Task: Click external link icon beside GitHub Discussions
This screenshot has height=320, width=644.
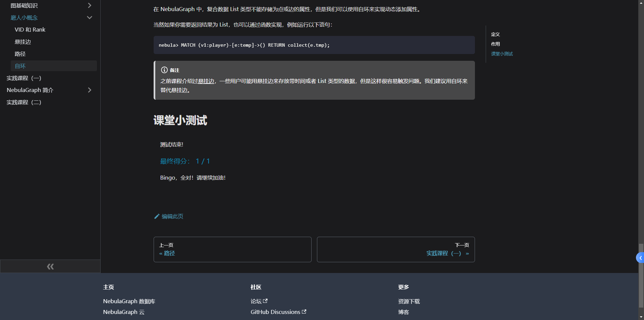Action: (304, 312)
